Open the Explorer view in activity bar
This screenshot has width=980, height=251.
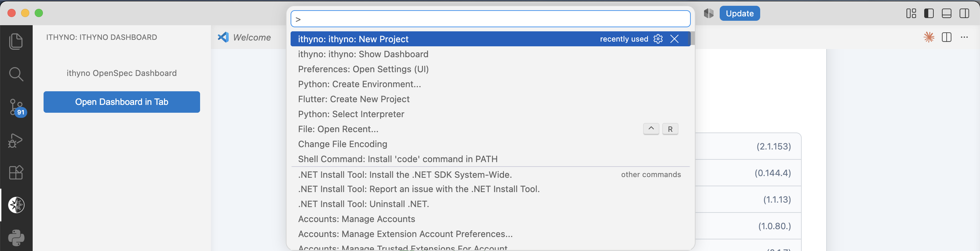(16, 41)
